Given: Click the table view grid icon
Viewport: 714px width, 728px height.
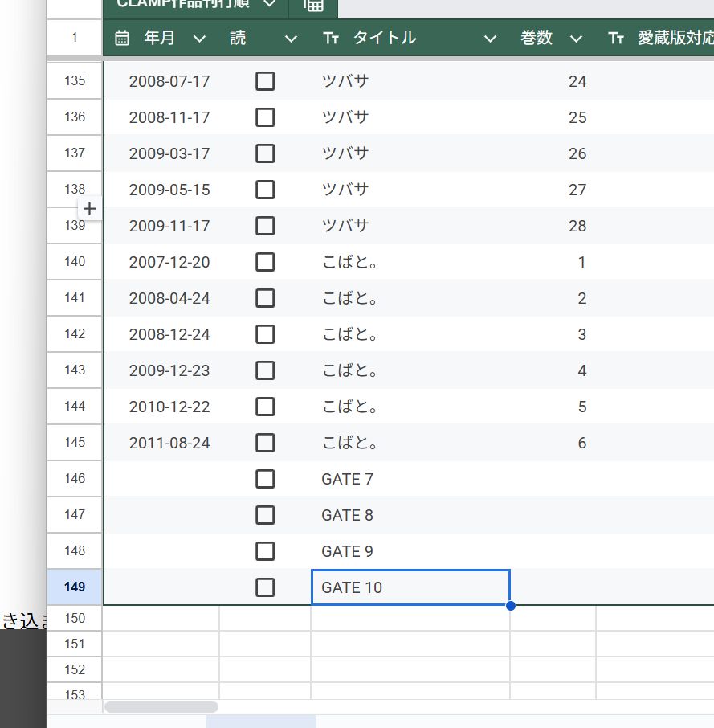Looking at the screenshot, I should click(x=313, y=5).
